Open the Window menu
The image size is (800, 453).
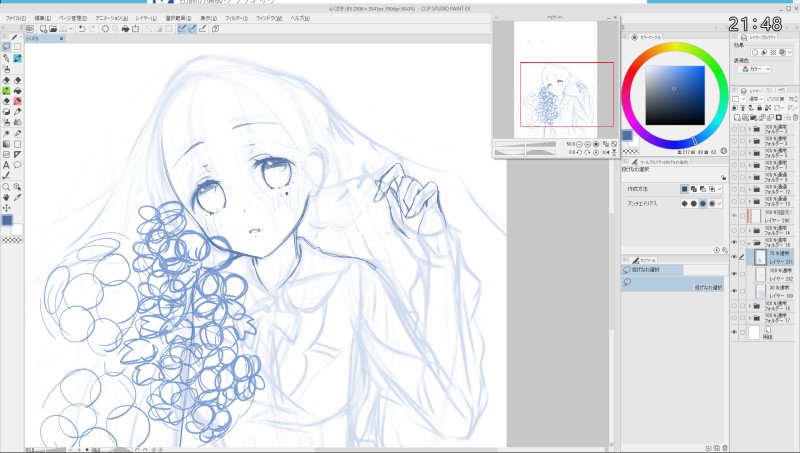tap(268, 18)
